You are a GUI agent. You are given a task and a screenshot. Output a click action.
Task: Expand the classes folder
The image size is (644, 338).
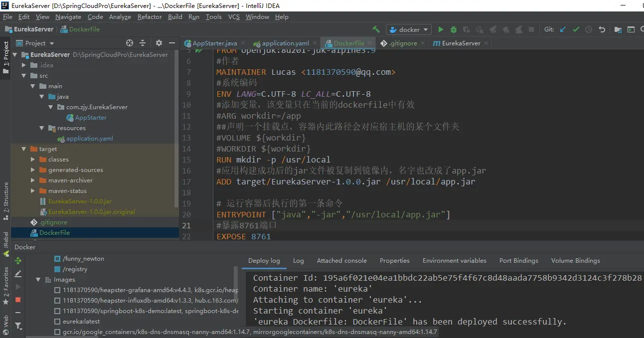click(x=33, y=160)
